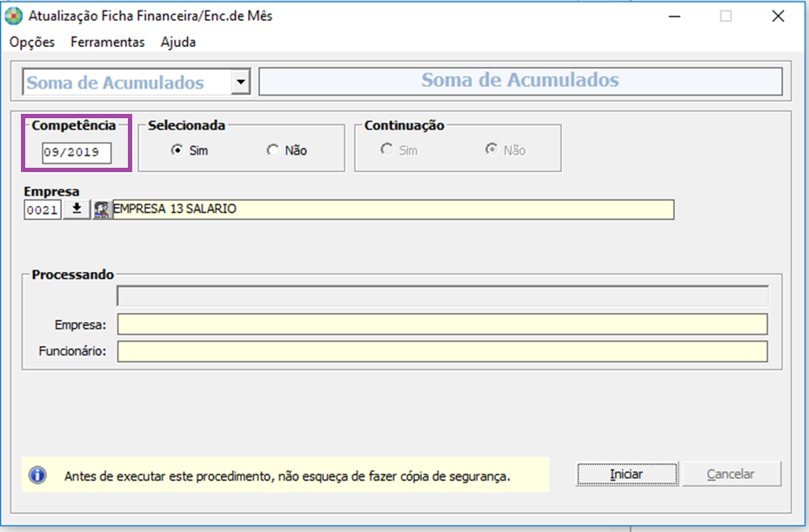
Task: Open the Ajuda menu
Action: (178, 43)
